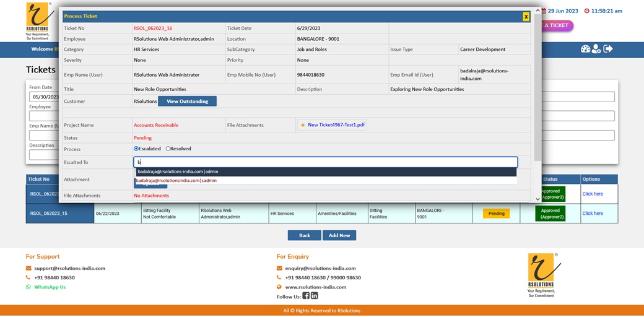Select the Escalated radio button

(136, 149)
